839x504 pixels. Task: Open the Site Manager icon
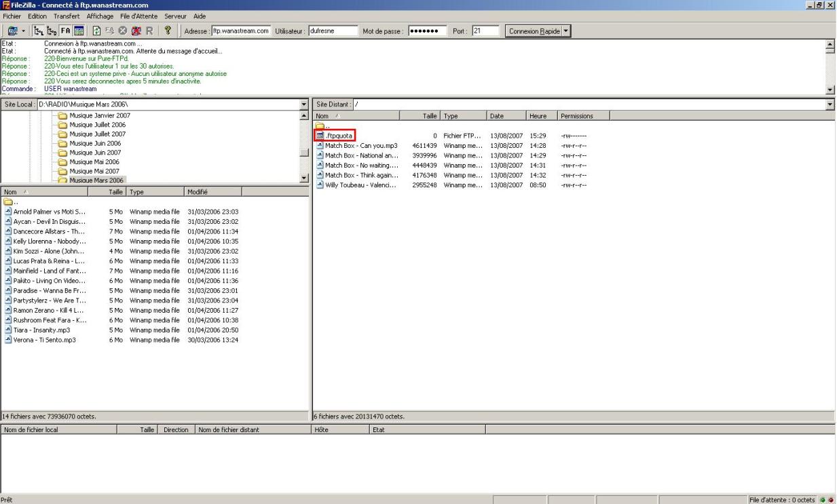tap(14, 31)
